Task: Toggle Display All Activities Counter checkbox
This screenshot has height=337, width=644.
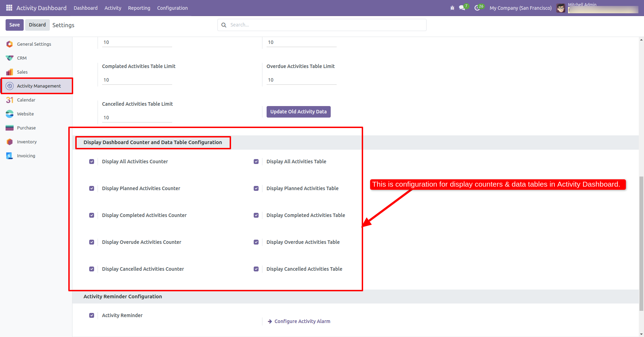Action: click(x=92, y=162)
